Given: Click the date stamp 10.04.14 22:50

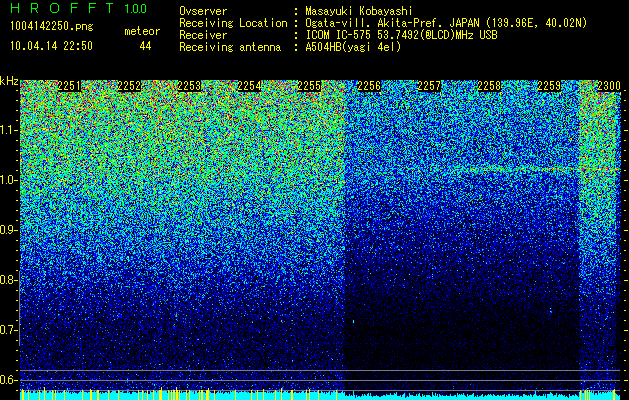Looking at the screenshot, I should [51, 46].
